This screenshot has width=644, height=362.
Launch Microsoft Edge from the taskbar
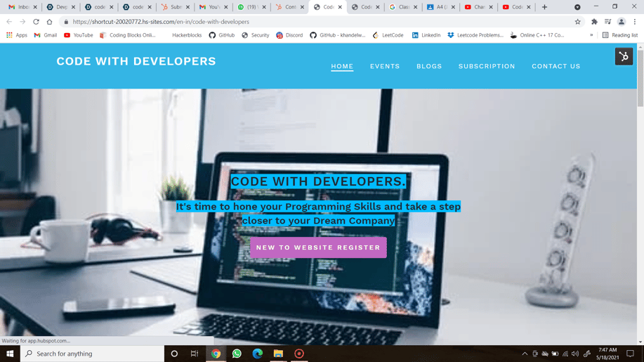[258, 354]
